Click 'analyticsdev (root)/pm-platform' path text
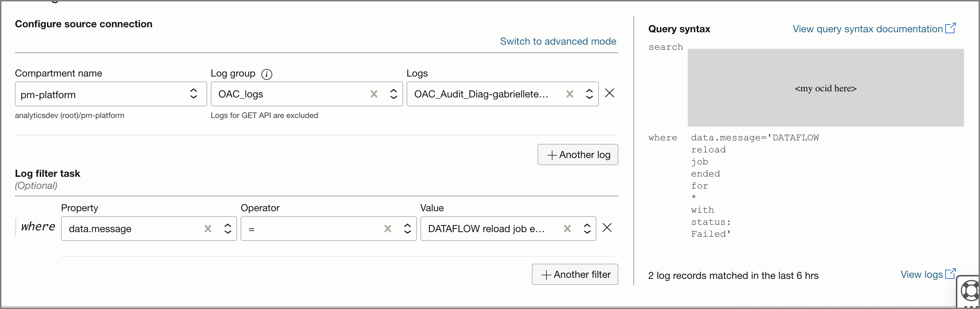The image size is (980, 309). [x=70, y=116]
